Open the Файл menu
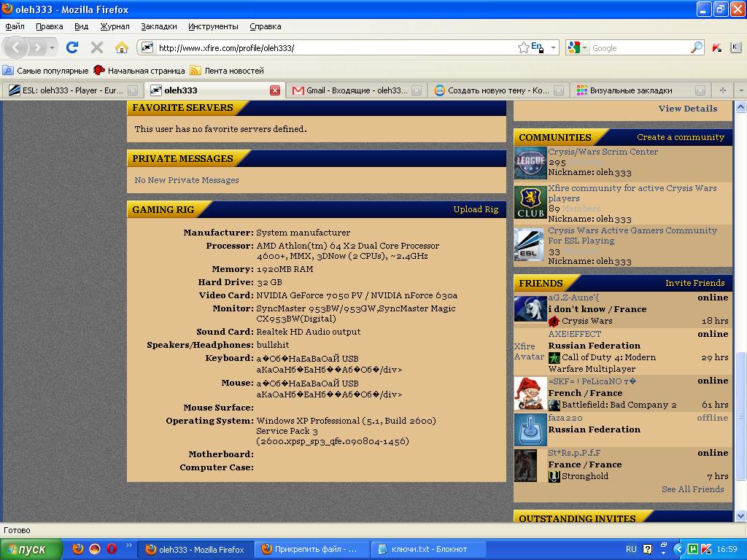 click(15, 27)
